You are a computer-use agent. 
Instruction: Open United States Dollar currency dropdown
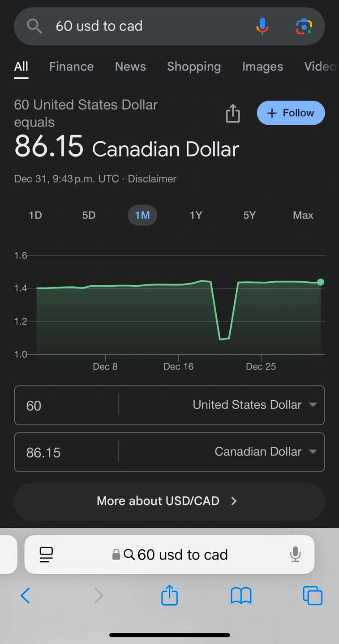[x=254, y=405]
